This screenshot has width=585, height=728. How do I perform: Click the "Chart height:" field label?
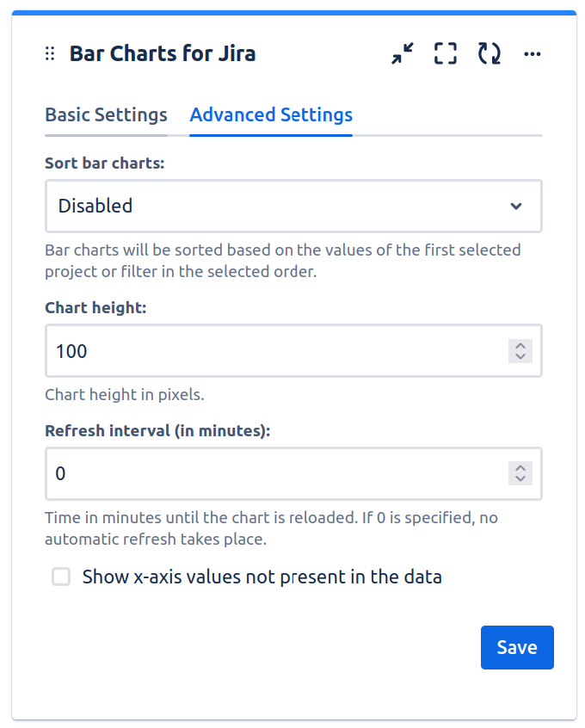95,307
